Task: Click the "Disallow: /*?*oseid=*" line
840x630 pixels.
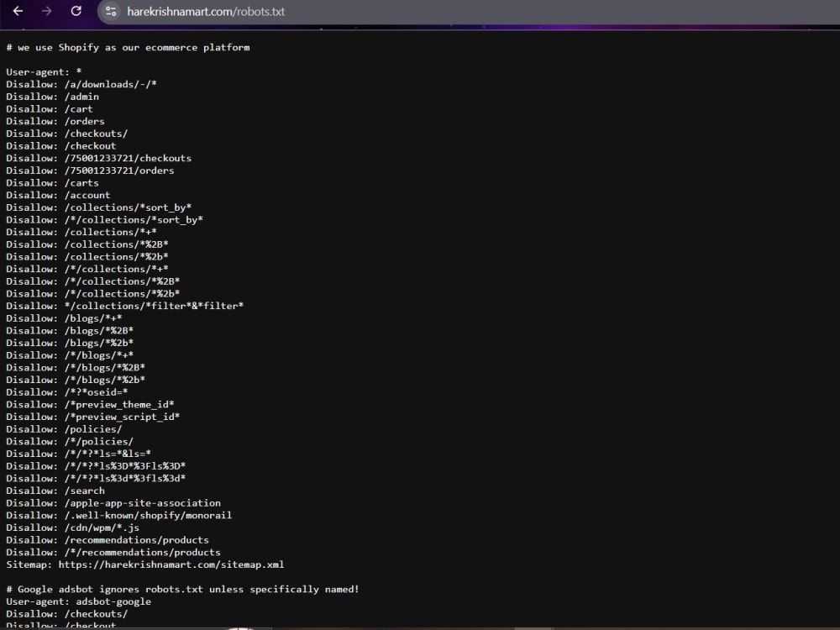Action: [x=67, y=392]
